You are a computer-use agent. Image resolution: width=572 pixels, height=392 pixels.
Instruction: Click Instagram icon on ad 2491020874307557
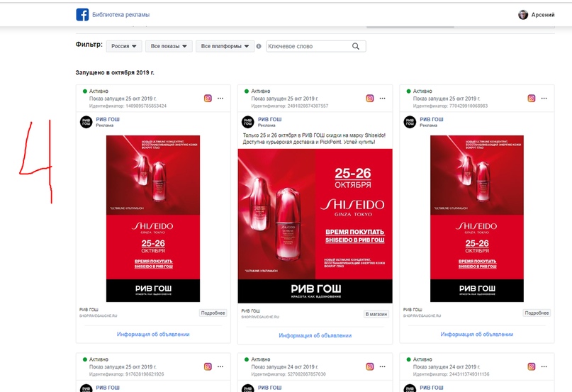pyautogui.click(x=370, y=99)
